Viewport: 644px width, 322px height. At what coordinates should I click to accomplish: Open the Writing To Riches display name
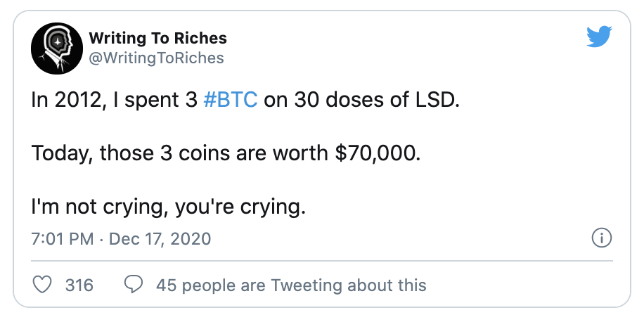pos(158,38)
